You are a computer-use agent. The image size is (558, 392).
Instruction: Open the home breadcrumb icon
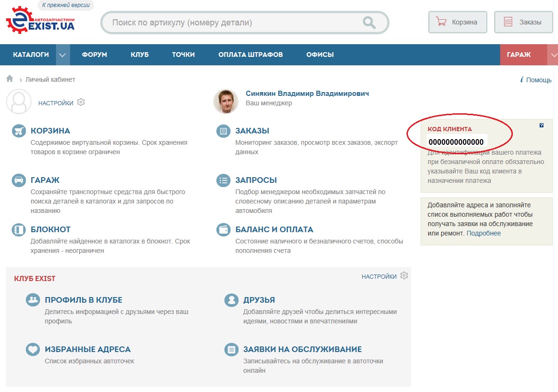tap(10, 79)
